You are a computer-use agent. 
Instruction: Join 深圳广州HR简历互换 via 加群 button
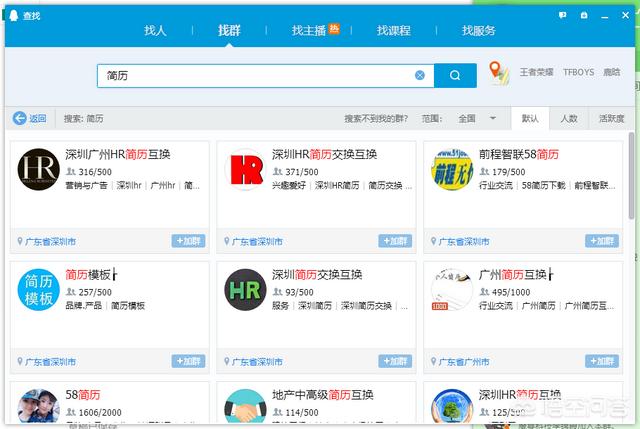click(x=189, y=241)
